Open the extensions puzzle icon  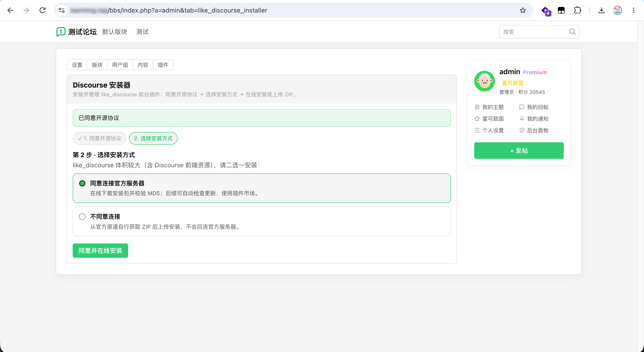click(578, 10)
